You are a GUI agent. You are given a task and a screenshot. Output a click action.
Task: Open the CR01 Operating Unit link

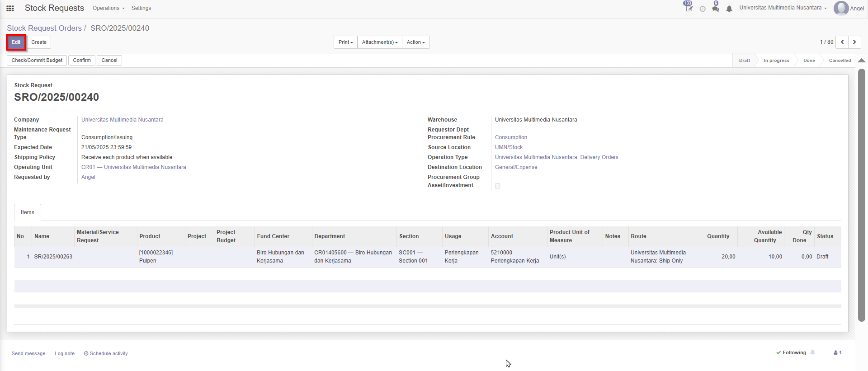tap(134, 167)
